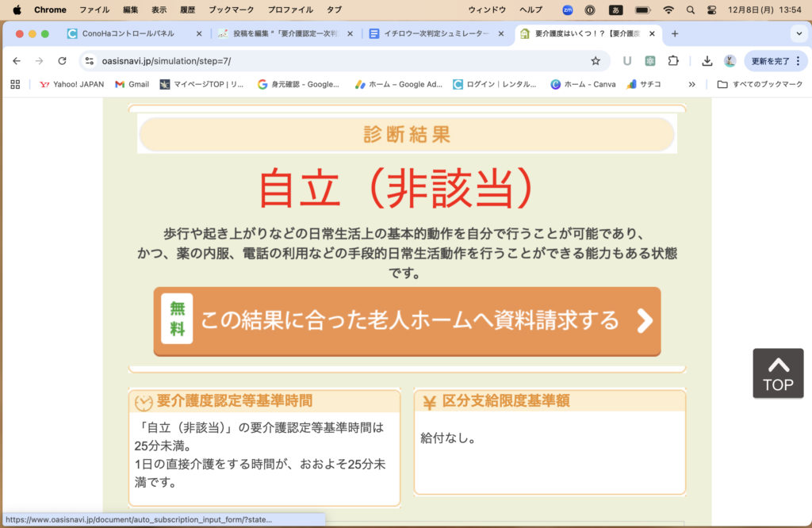Open the Chrome extensions puzzle icon
The height and width of the screenshot is (528, 812).
pos(673,61)
